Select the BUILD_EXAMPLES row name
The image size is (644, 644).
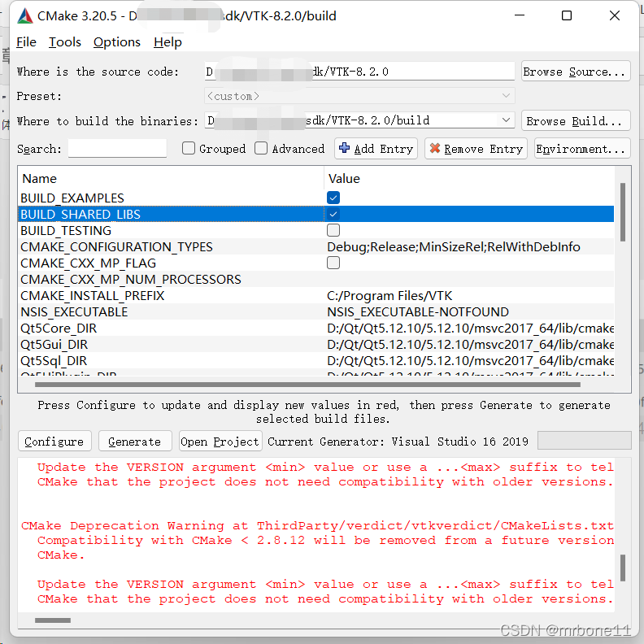72,198
